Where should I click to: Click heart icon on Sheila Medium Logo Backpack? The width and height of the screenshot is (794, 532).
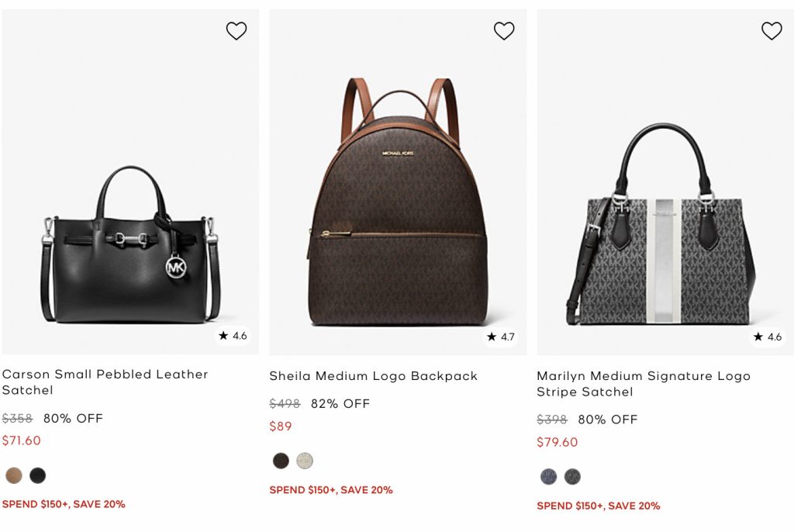click(x=504, y=31)
